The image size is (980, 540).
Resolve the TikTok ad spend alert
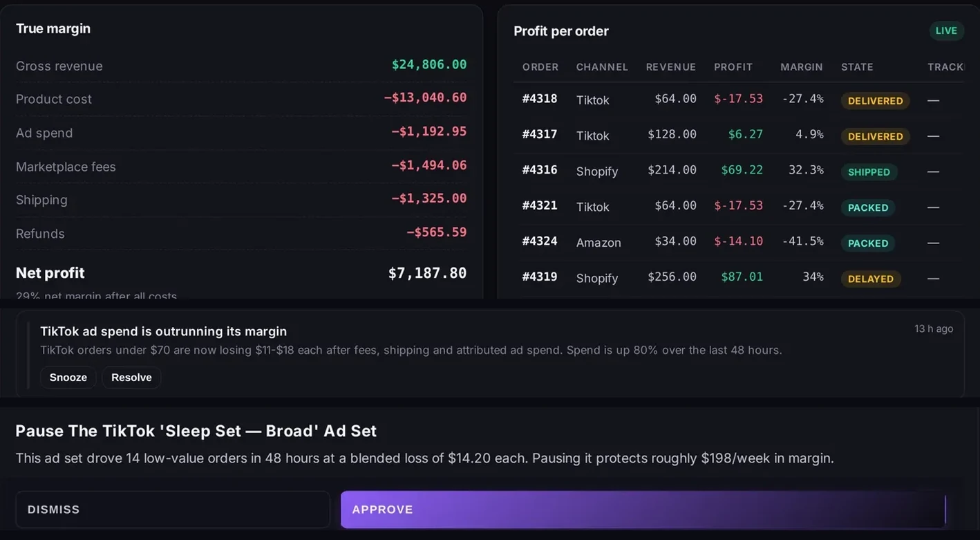click(x=131, y=378)
